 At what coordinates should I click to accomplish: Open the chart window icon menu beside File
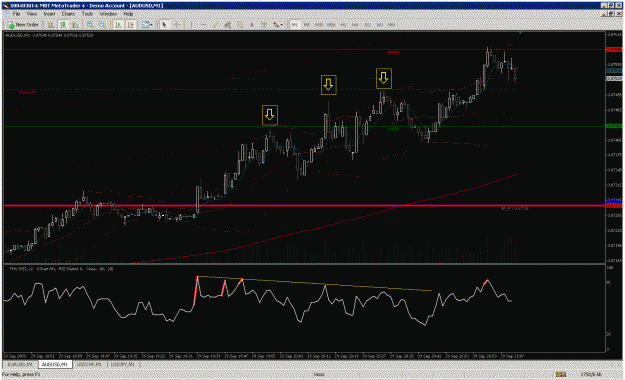click(7, 14)
